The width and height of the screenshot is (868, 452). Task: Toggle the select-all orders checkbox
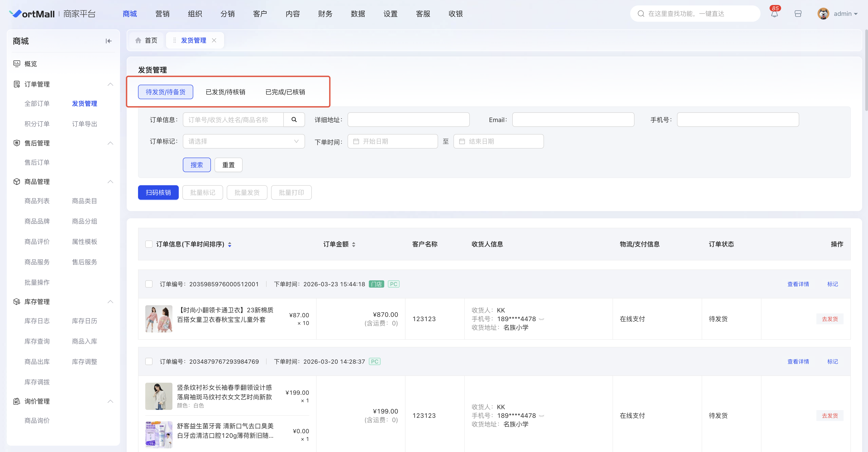pyautogui.click(x=149, y=244)
